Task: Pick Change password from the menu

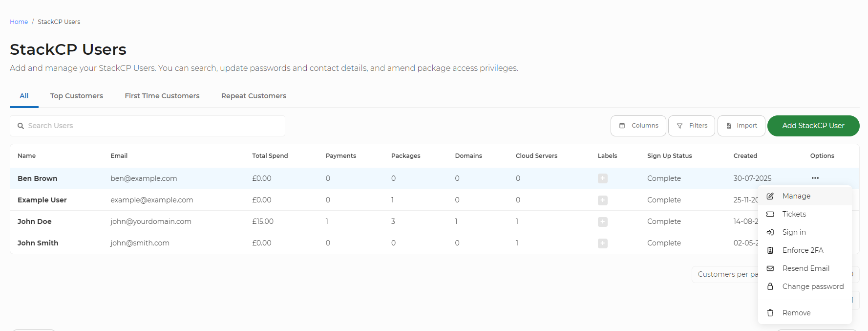Action: [805, 287]
